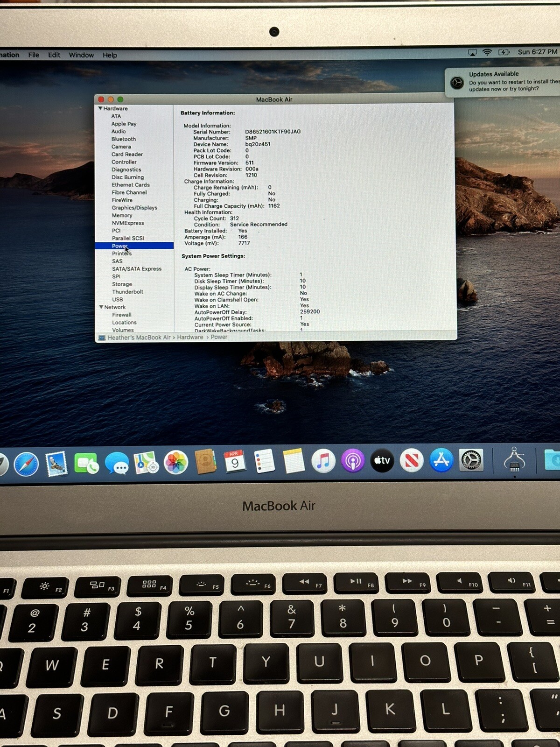The height and width of the screenshot is (747, 560).
Task: Select Ethernet Cards in sidebar
Action: (x=130, y=185)
